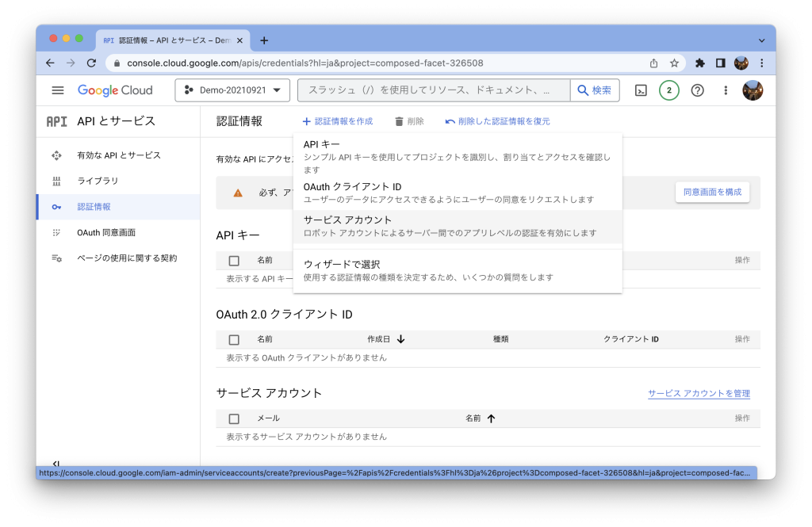Choose ウィザードで選択 menu option
Screen dimensions: 812x527
[x=458, y=270]
